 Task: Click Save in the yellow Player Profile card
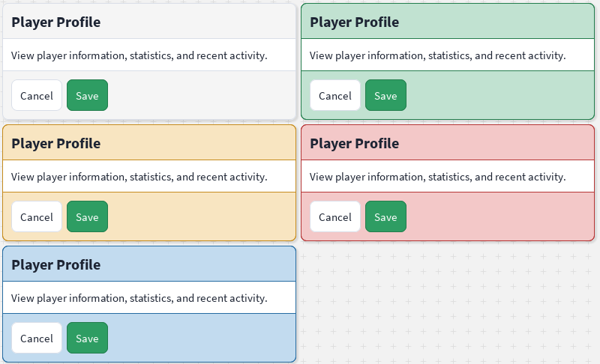coord(87,216)
